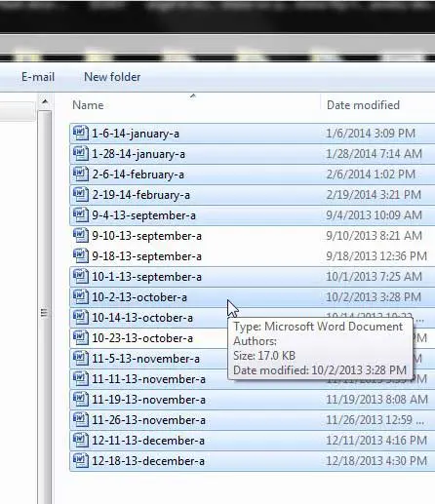Click the date 2/19/2014 3:21 PM
This screenshot has height=504, width=435.
[374, 195]
